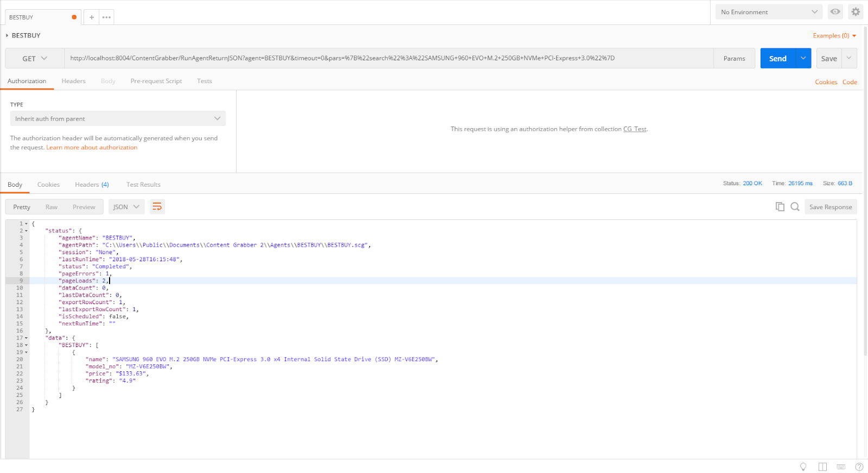868x473 pixels.
Task: Open tab options three-dot menu
Action: [x=106, y=17]
